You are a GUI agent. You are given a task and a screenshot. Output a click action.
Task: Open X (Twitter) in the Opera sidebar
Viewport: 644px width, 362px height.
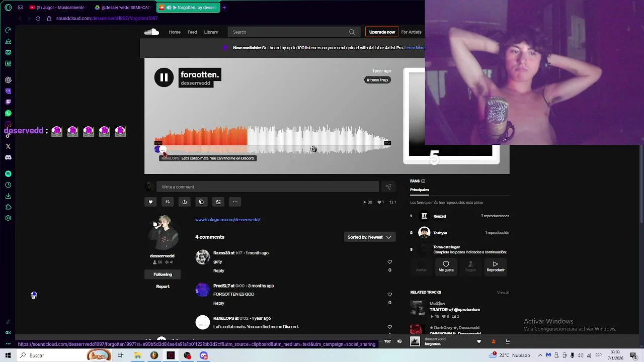coord(8,146)
